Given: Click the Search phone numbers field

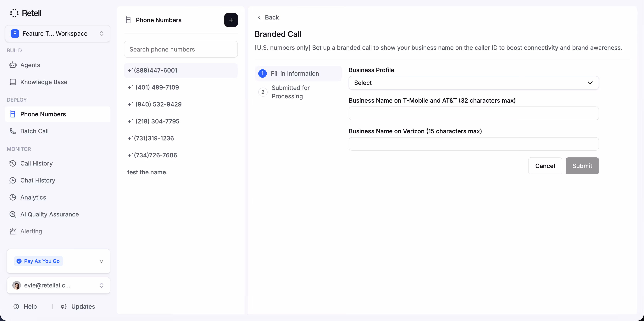Looking at the screenshot, I should click(180, 49).
